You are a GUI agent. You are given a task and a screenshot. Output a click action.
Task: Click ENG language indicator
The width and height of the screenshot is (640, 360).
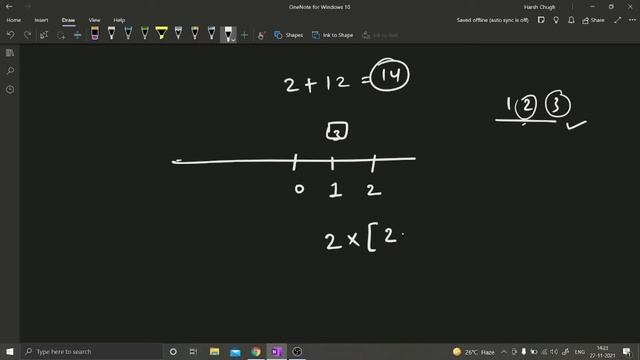580,352
